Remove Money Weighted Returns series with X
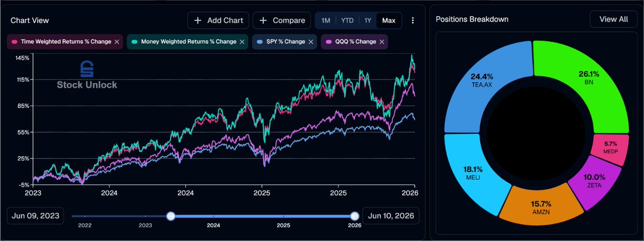Screen dimensions: 644x241 [x=242, y=41]
